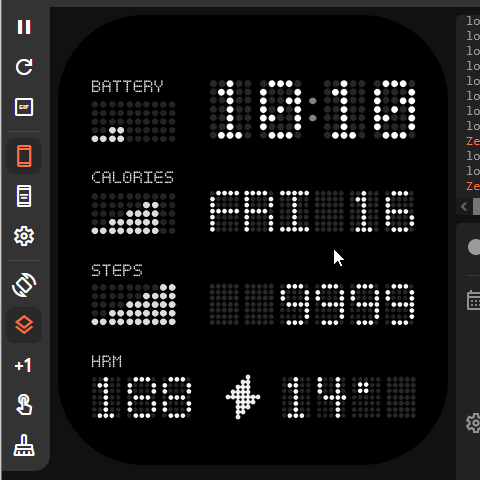This screenshot has width=480, height=480.
Task: Click the steps dot-matrix bar graph
Action: click(133, 305)
